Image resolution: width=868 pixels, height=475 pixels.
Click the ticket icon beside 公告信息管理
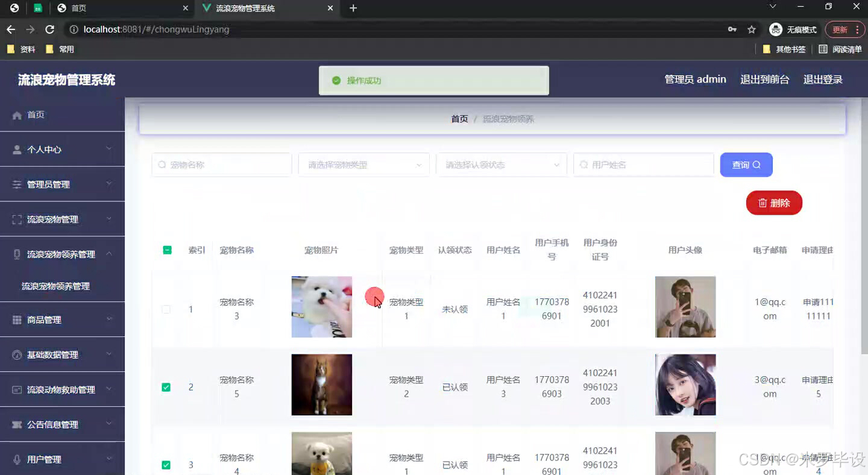(17, 425)
